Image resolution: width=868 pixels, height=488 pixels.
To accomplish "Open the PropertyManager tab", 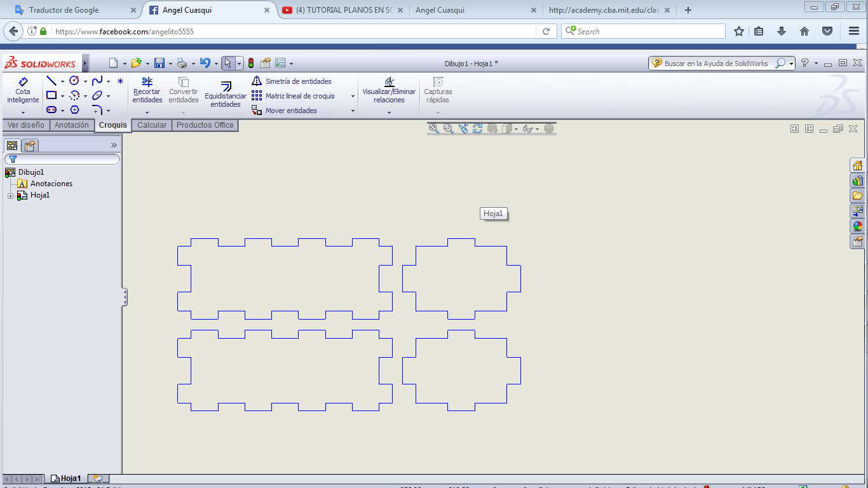I will coord(30,146).
